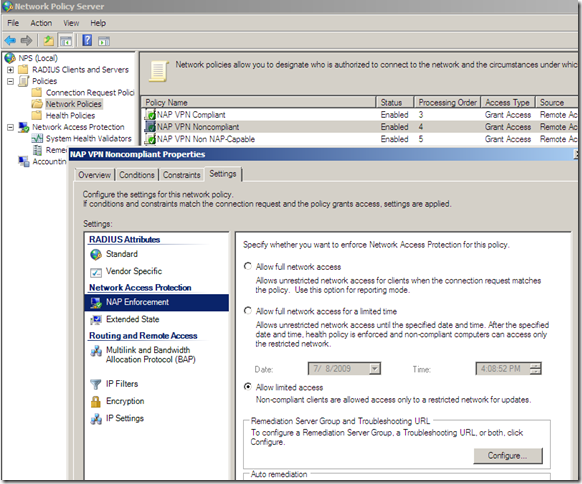Select the Allow limited access option
Screen dimensions: 582x484
pyautogui.click(x=248, y=387)
